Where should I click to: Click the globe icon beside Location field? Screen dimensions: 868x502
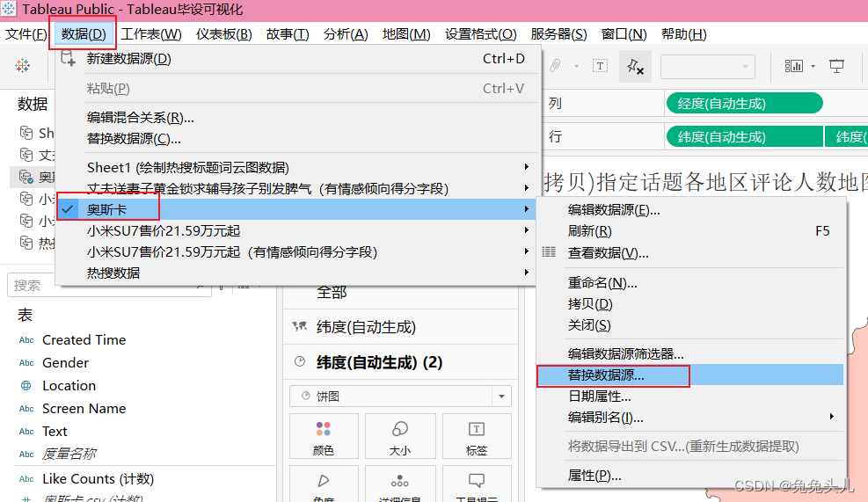26,386
